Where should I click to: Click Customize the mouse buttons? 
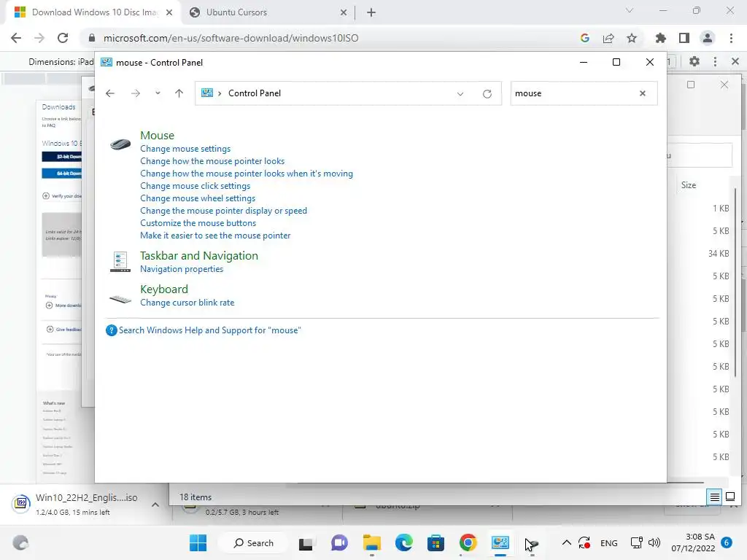pos(198,223)
